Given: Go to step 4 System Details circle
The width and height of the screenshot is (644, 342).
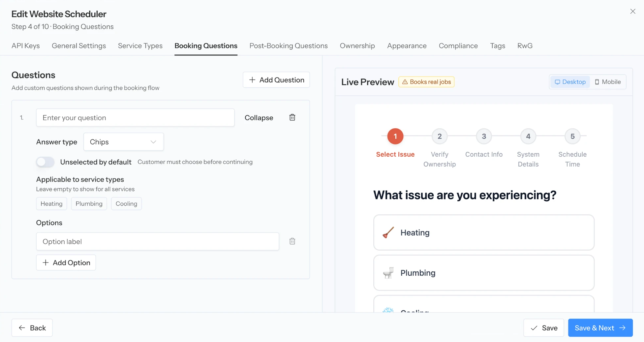Looking at the screenshot, I should tap(528, 136).
